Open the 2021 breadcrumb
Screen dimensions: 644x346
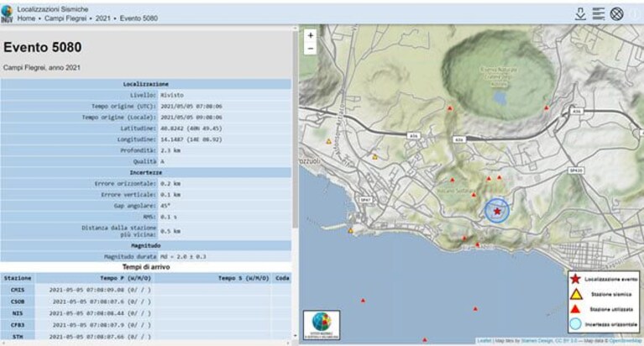(x=103, y=18)
